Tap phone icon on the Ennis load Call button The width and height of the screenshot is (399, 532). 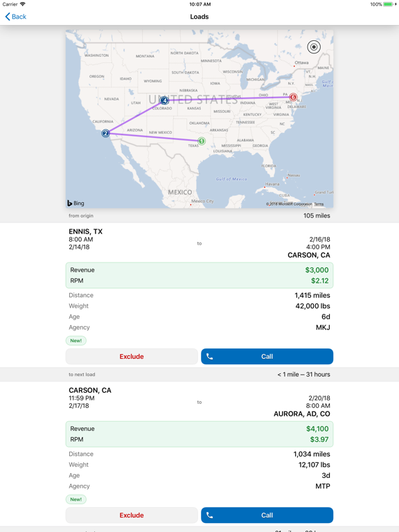[x=210, y=357]
